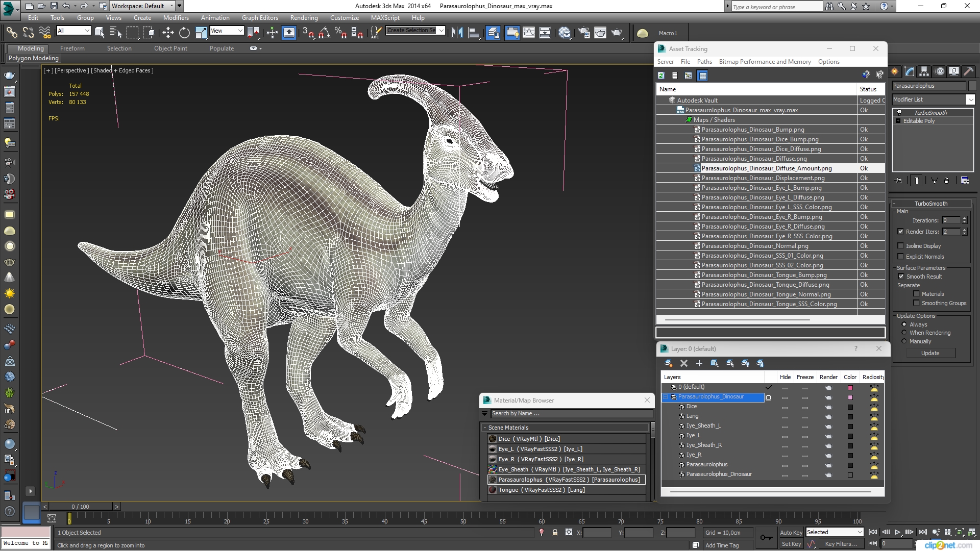Switch to the Freeform ribbon tab
The height and width of the screenshot is (551, 980).
pyautogui.click(x=72, y=48)
